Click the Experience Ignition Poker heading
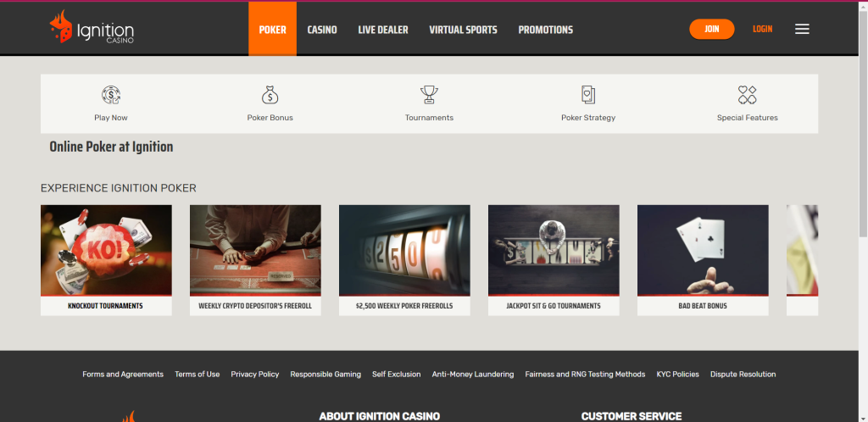 (x=119, y=188)
